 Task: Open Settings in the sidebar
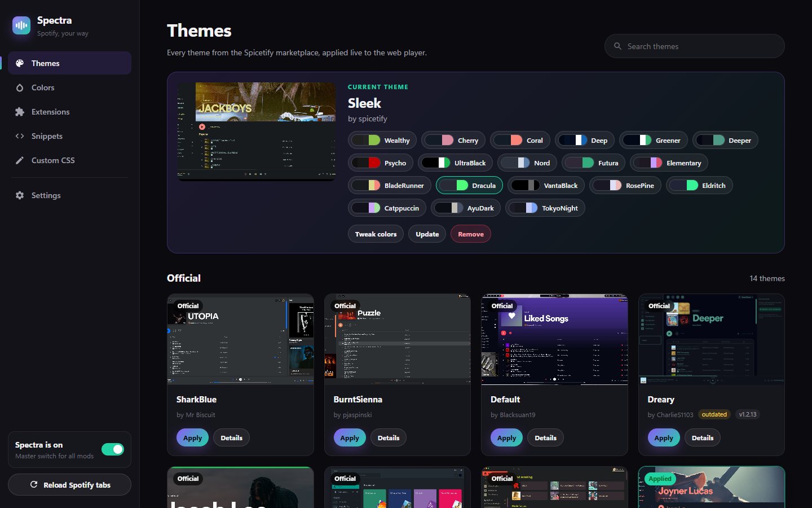70,195
